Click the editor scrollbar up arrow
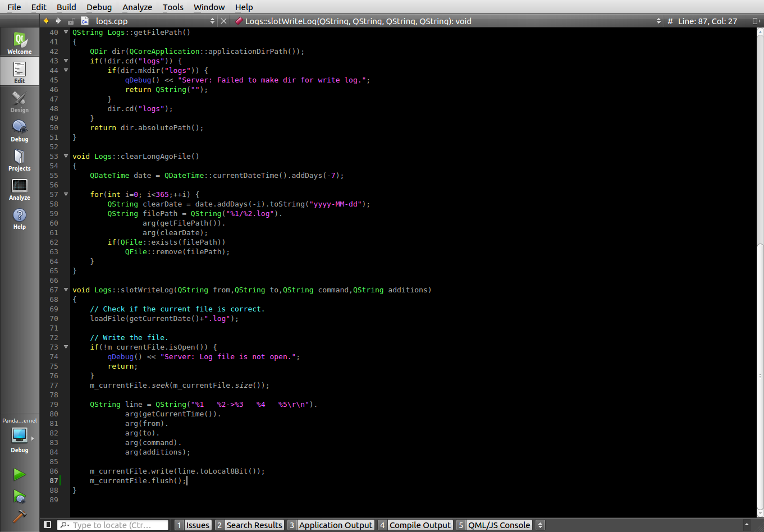Screen dimensions: 764x532 tap(760, 32)
